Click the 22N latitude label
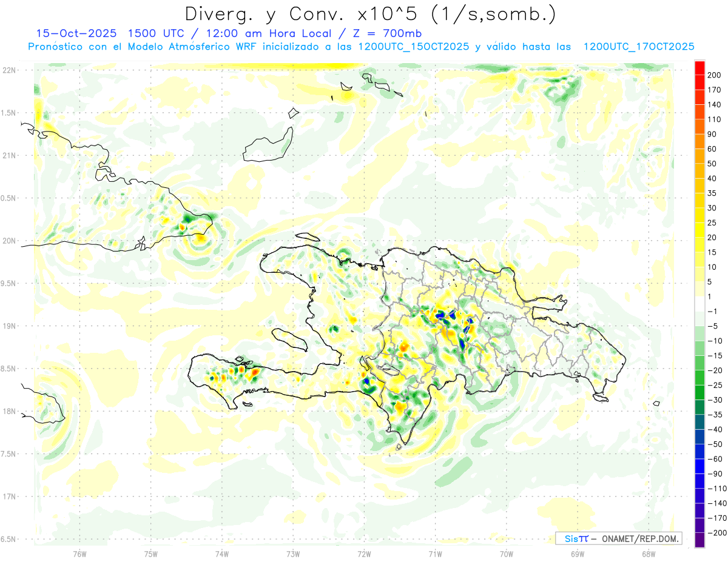 coord(10,70)
